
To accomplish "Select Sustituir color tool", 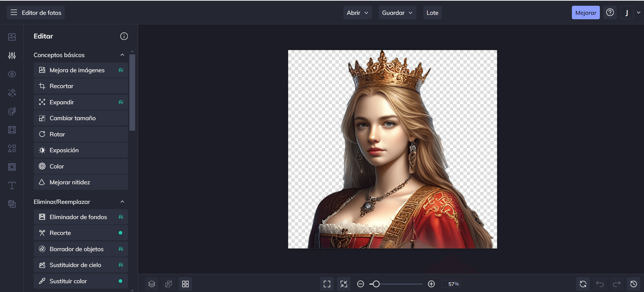I will pyautogui.click(x=81, y=281).
